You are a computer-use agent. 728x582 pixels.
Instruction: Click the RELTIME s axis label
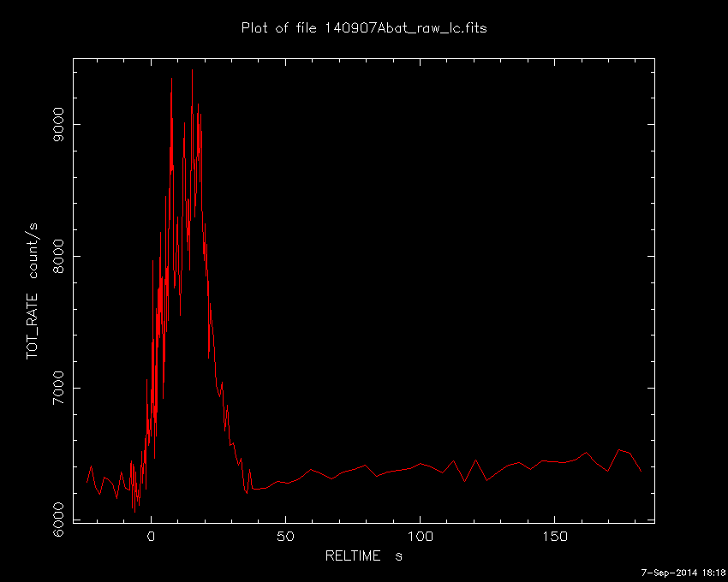[x=363, y=555]
